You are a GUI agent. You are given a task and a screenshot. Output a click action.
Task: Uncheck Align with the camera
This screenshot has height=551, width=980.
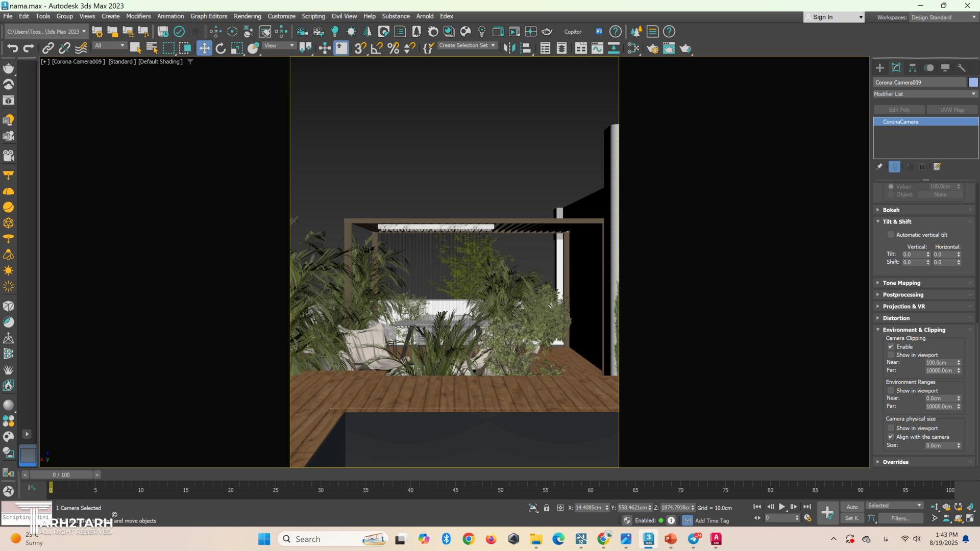[x=891, y=437]
